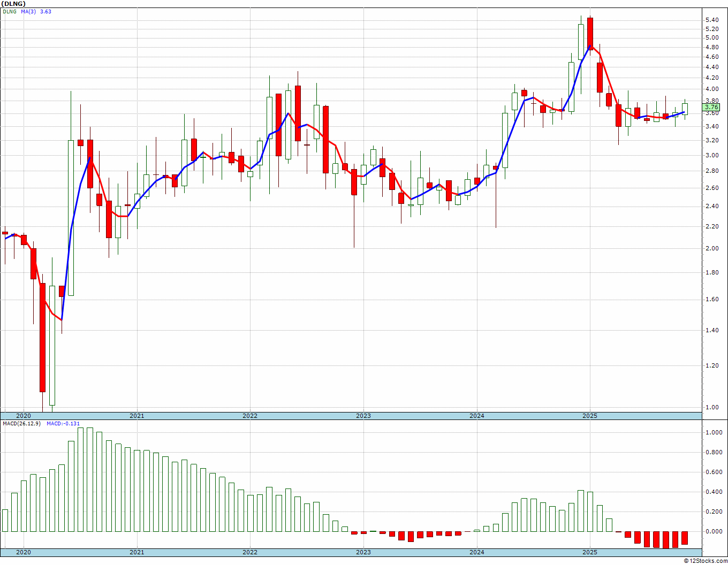Click the 2.60 price axis label

coord(712,188)
